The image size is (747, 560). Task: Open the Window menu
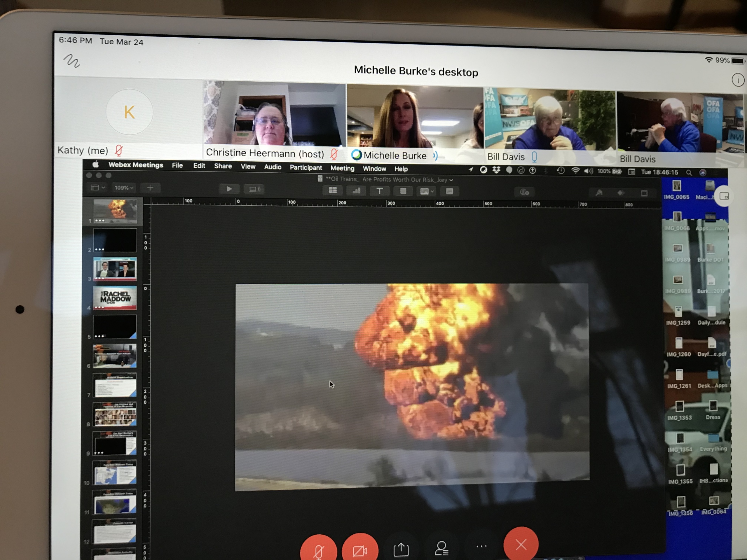(x=374, y=169)
